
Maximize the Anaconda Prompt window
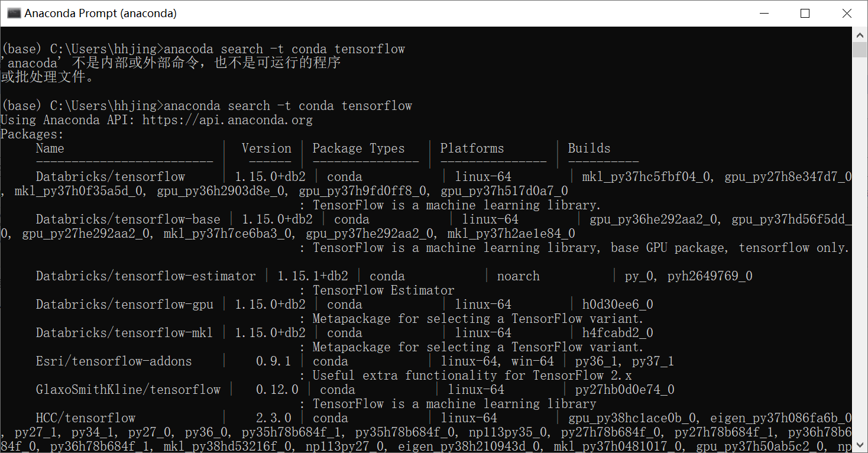(805, 13)
